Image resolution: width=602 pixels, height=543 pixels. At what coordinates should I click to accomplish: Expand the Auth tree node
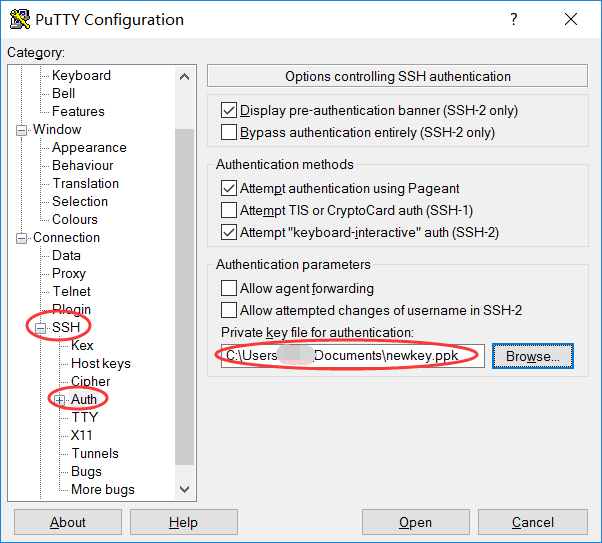60,400
